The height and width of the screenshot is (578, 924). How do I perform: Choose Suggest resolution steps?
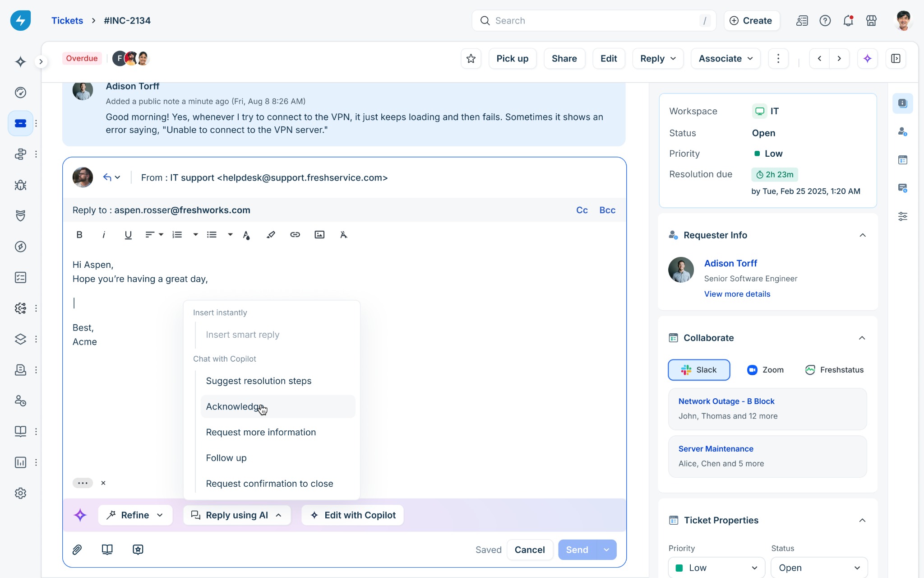(x=278, y=381)
